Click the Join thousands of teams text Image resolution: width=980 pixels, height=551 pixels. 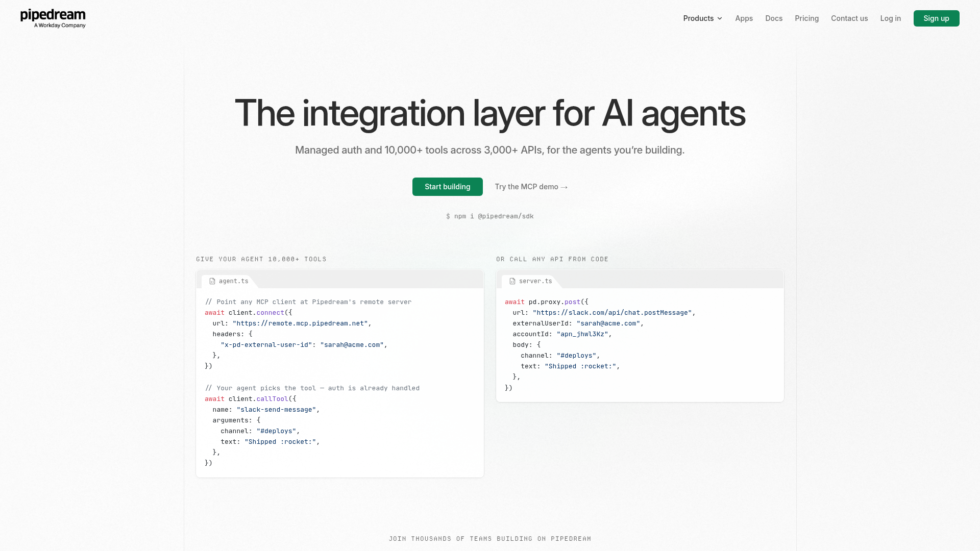pyautogui.click(x=490, y=539)
